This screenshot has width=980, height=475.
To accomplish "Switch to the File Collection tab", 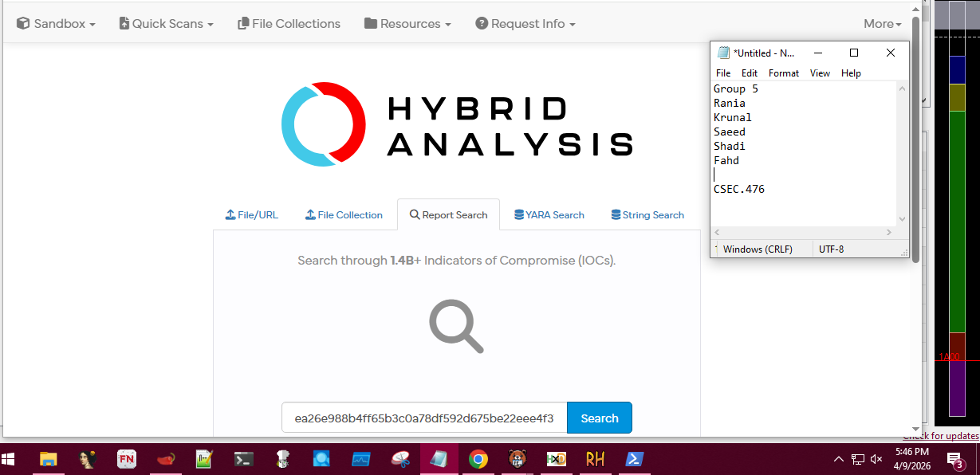I will (344, 215).
